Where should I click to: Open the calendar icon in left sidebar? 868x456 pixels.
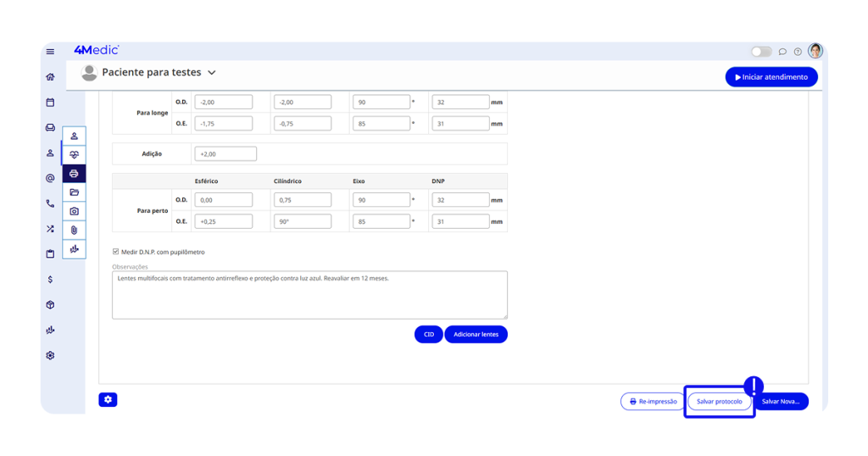(x=50, y=103)
